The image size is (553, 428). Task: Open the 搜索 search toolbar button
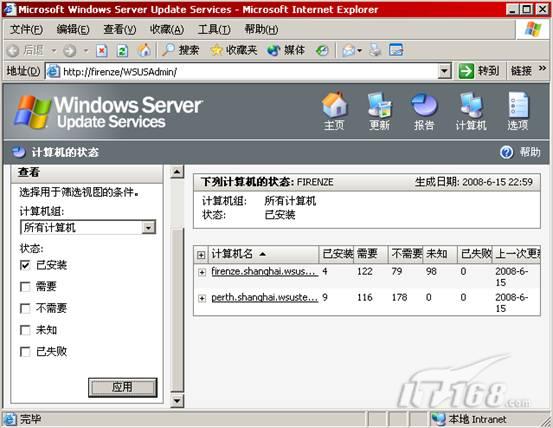point(180,50)
